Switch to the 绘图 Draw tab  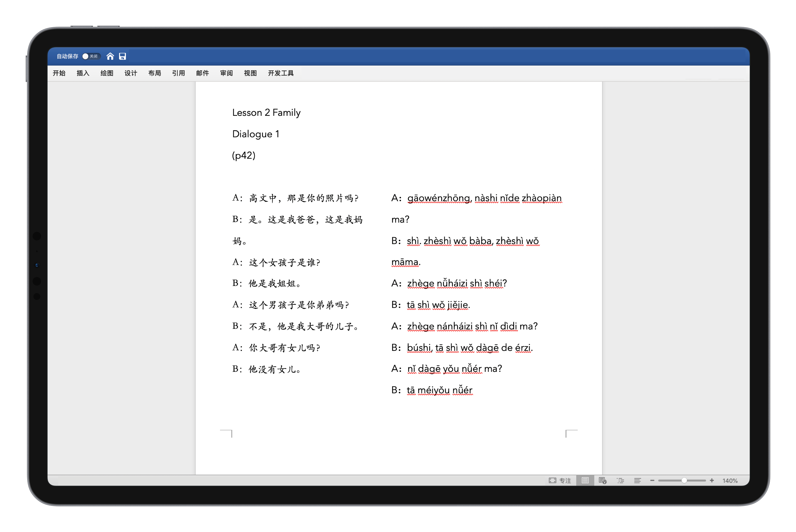pos(107,73)
